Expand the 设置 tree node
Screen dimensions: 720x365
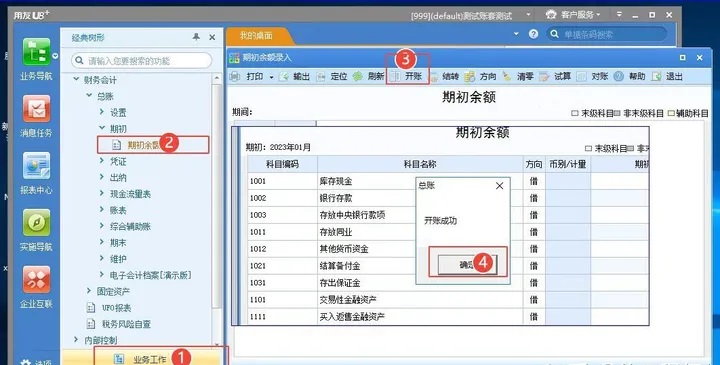102,112
